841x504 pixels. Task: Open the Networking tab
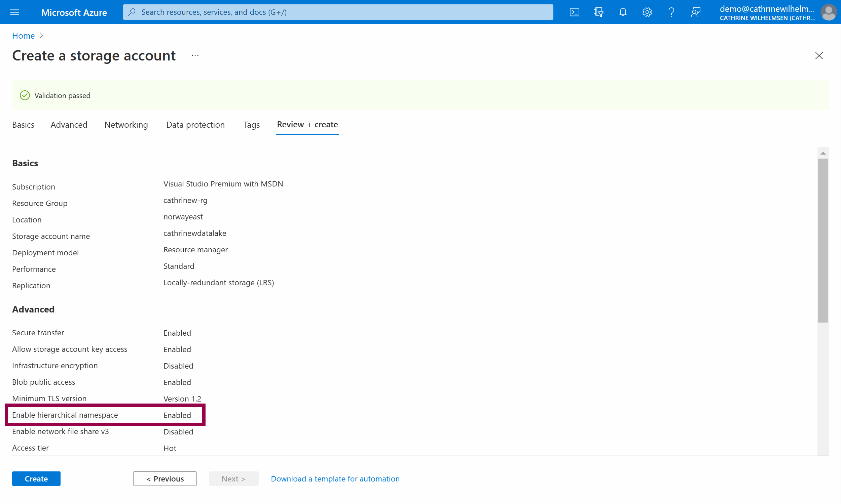pos(126,125)
